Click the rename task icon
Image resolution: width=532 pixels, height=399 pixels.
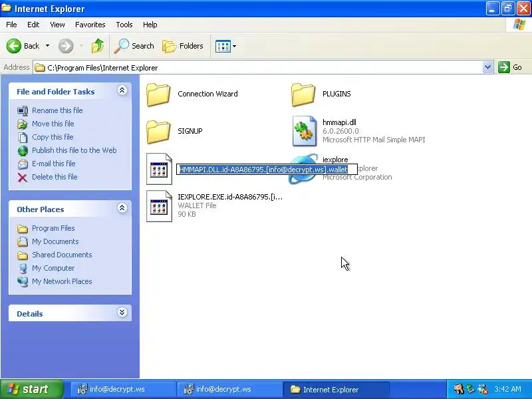tap(23, 111)
